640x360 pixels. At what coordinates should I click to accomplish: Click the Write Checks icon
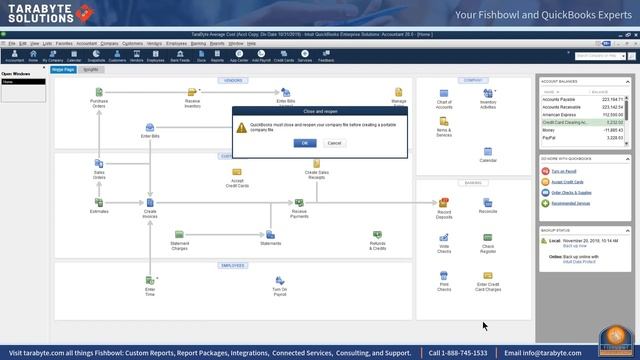click(444, 243)
